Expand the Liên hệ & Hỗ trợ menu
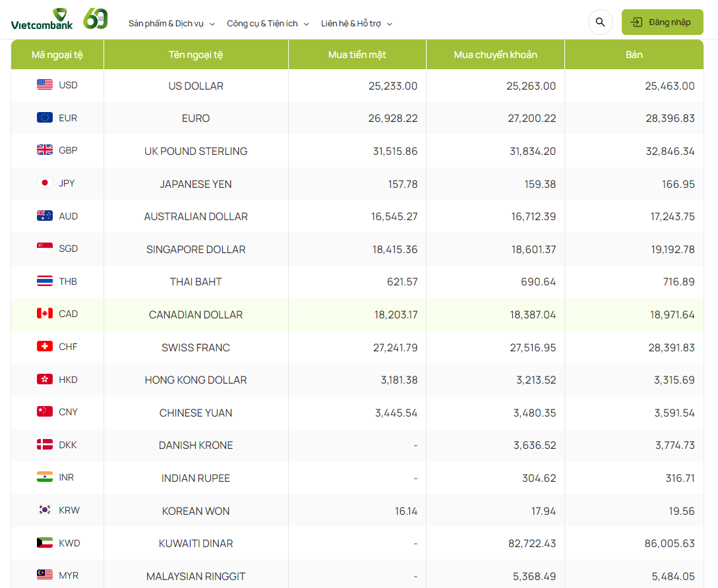The height and width of the screenshot is (588, 718). 356,24
